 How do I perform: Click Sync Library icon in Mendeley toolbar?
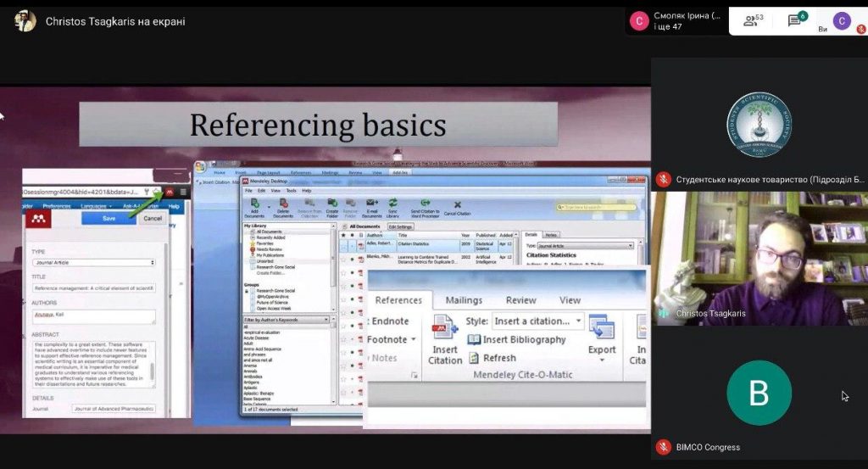click(x=393, y=204)
